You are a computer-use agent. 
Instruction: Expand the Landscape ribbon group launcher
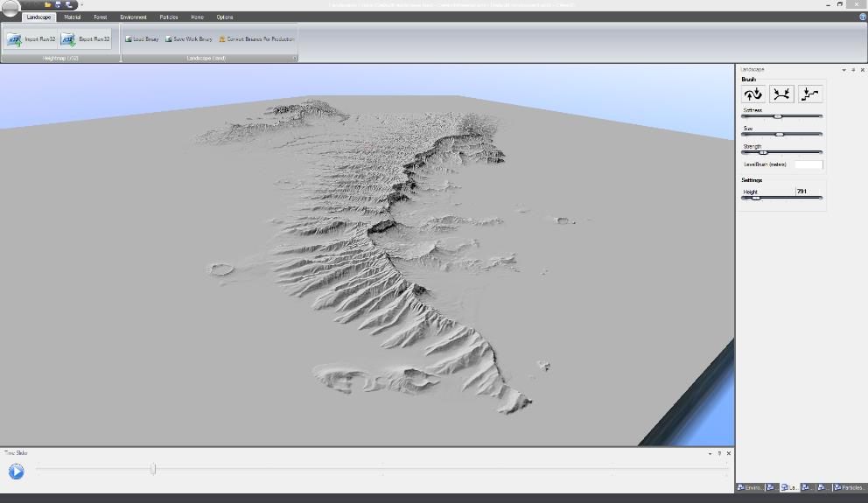click(x=295, y=58)
